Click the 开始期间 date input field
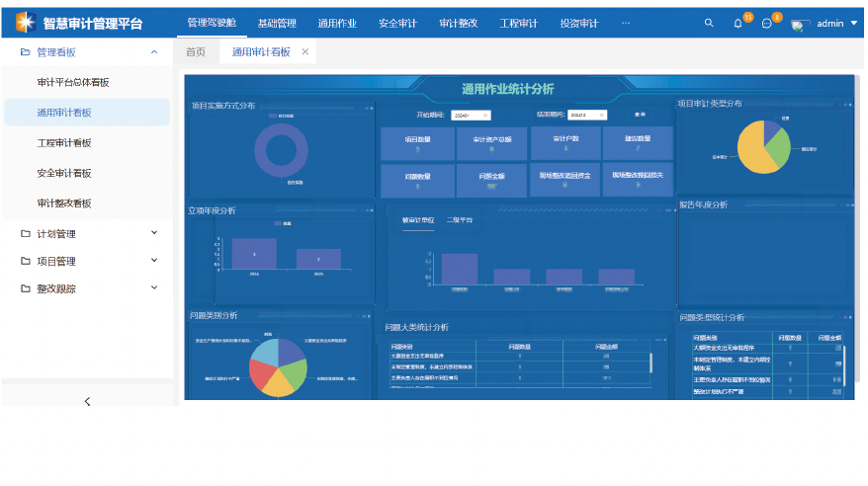The width and height of the screenshot is (868, 486). tap(465, 116)
